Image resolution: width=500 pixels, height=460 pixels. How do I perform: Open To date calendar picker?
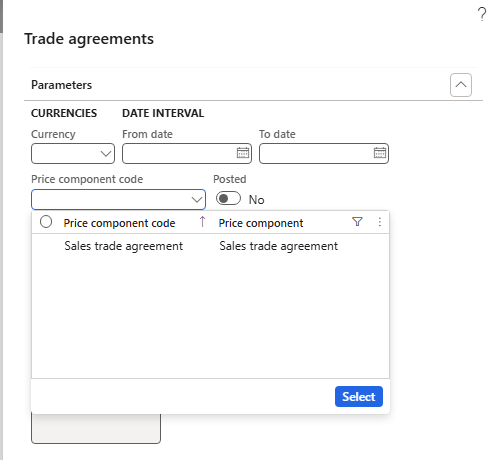[x=380, y=153]
